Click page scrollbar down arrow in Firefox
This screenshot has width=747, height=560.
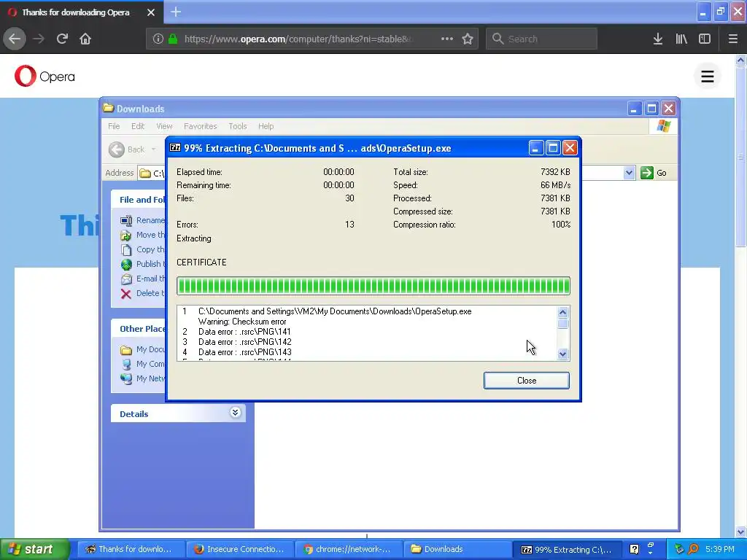pos(741,532)
